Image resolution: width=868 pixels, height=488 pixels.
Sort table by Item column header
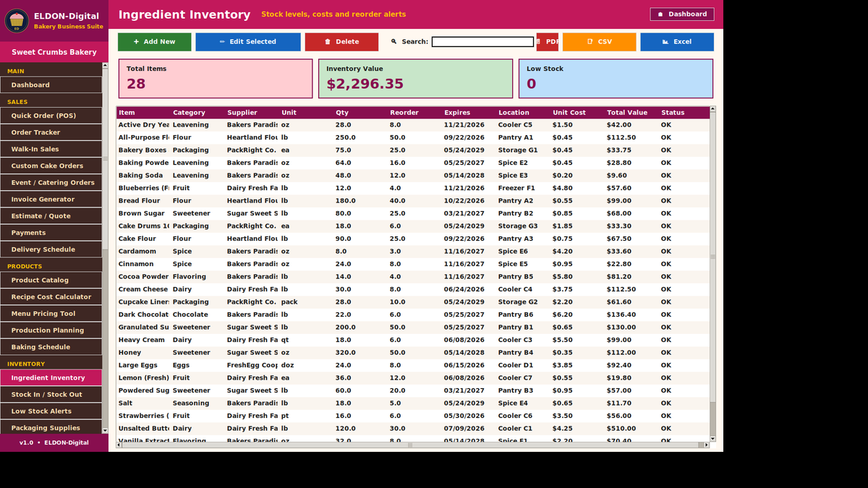tap(144, 113)
